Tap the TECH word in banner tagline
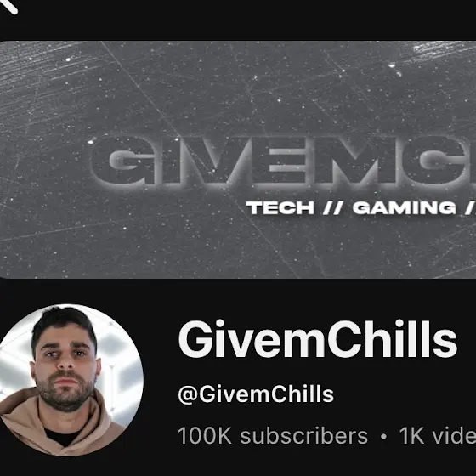The height and width of the screenshot is (476, 476). [x=280, y=208]
